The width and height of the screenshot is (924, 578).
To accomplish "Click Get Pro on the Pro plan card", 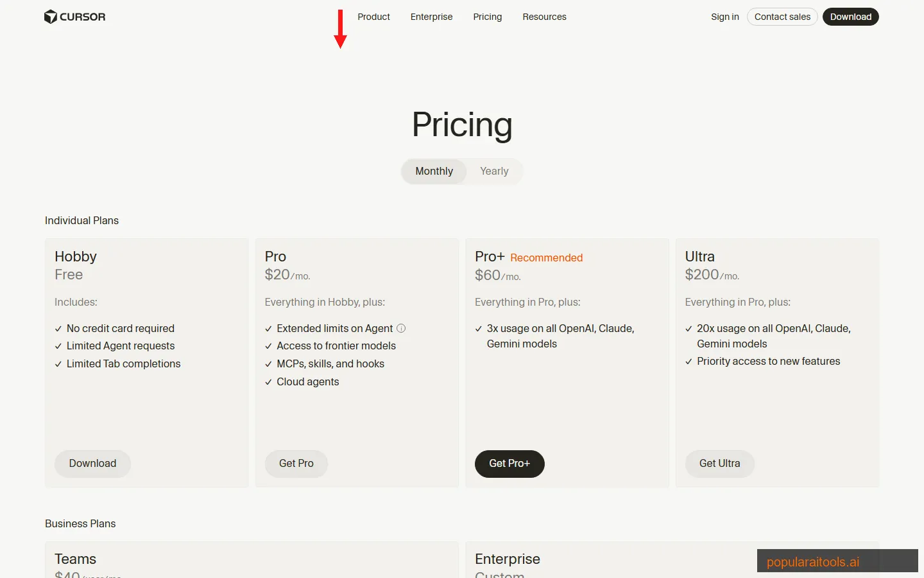I will 296,463.
